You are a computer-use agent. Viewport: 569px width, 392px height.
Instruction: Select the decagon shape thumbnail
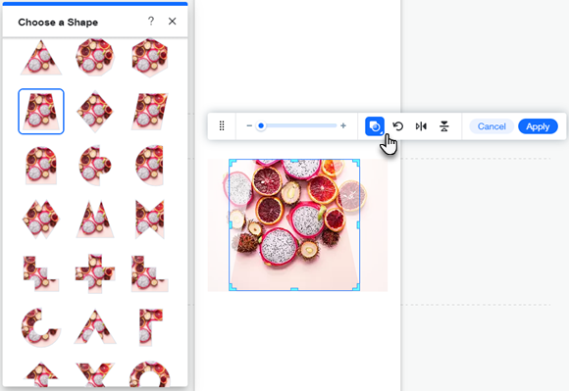coord(95,57)
